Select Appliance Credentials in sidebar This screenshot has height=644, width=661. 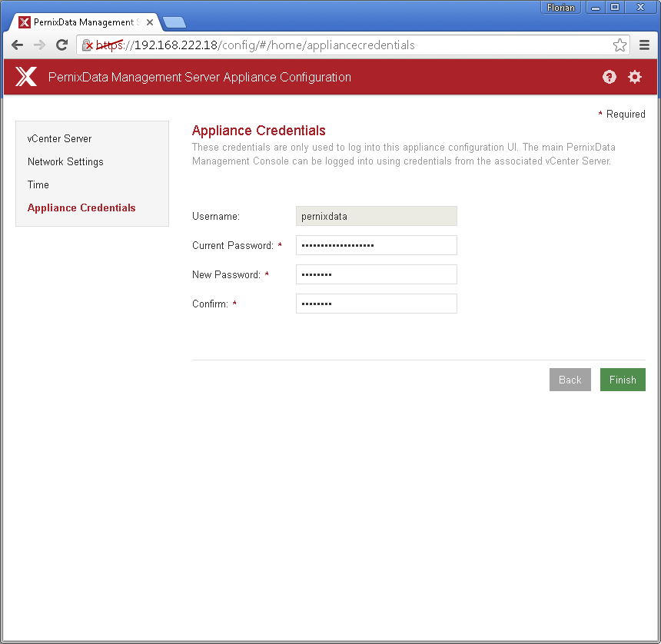pos(81,207)
